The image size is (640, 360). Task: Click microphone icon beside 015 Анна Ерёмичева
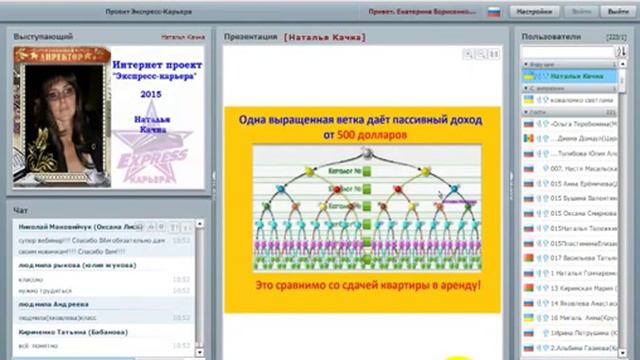539,184
